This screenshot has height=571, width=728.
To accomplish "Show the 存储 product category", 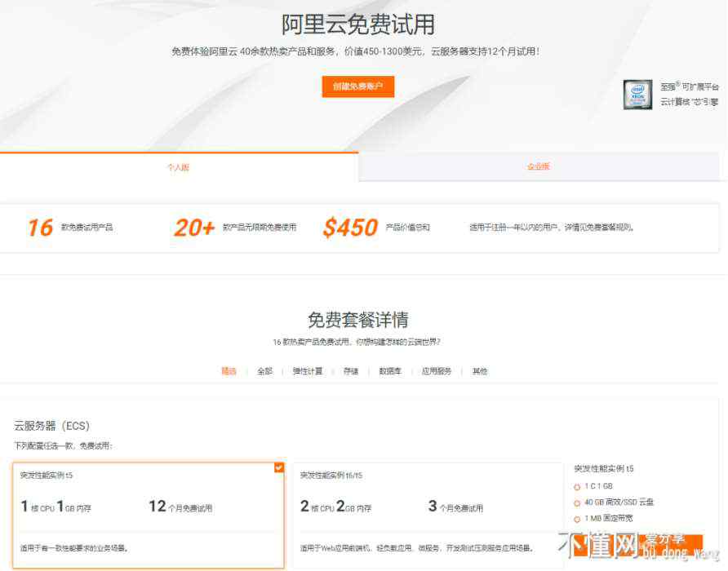I will 351,371.
